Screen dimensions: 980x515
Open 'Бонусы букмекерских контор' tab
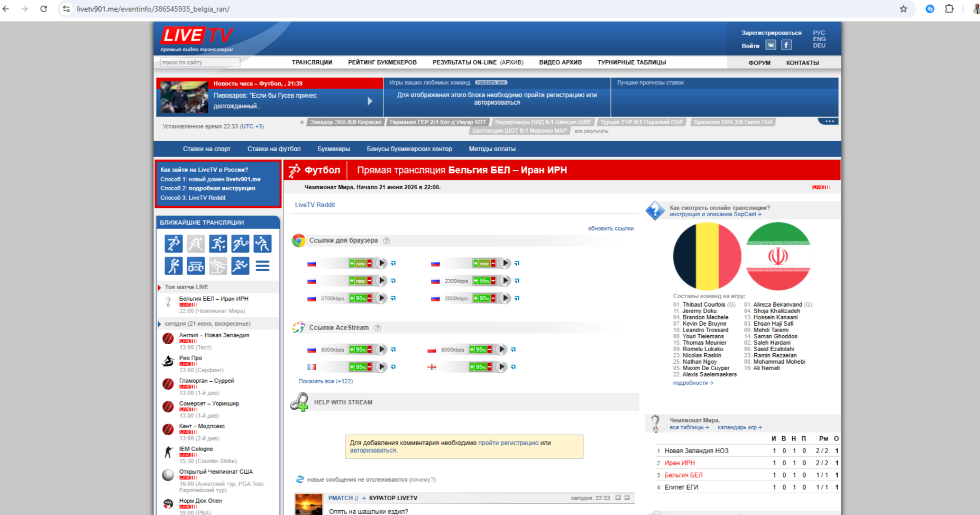[x=409, y=149]
